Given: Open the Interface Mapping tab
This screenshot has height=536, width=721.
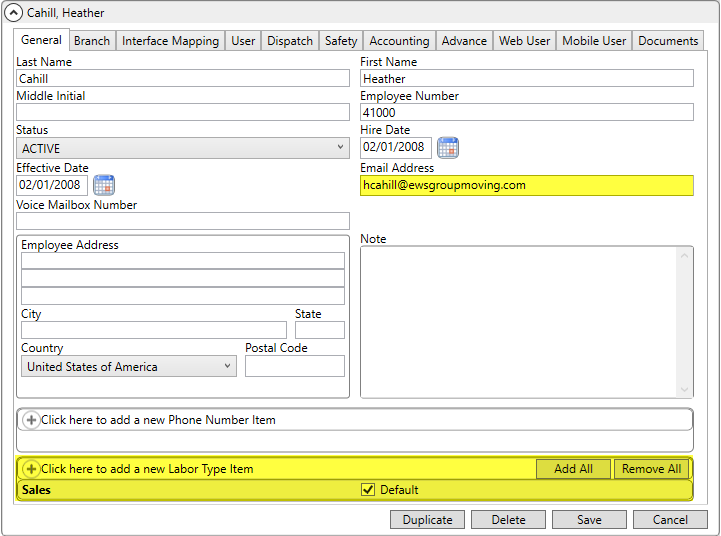Looking at the screenshot, I should coord(170,41).
